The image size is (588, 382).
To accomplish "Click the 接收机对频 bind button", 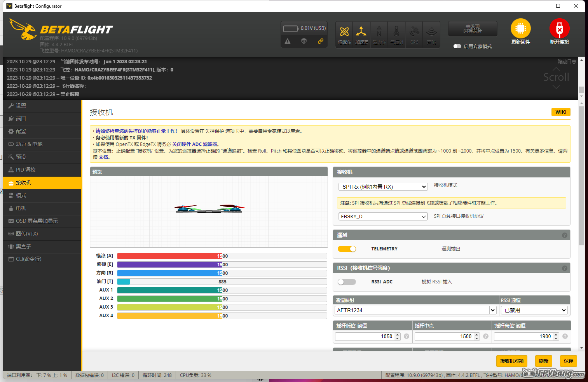I will coord(512,361).
